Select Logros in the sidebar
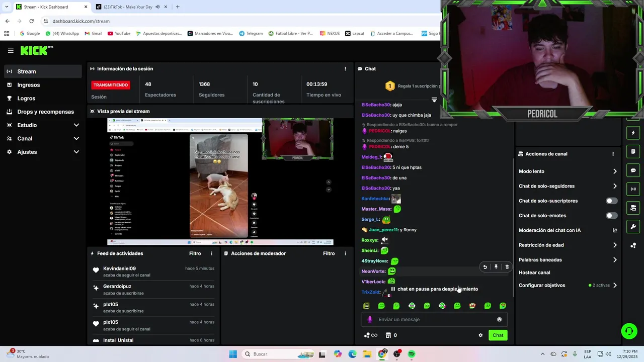 tap(43, 98)
